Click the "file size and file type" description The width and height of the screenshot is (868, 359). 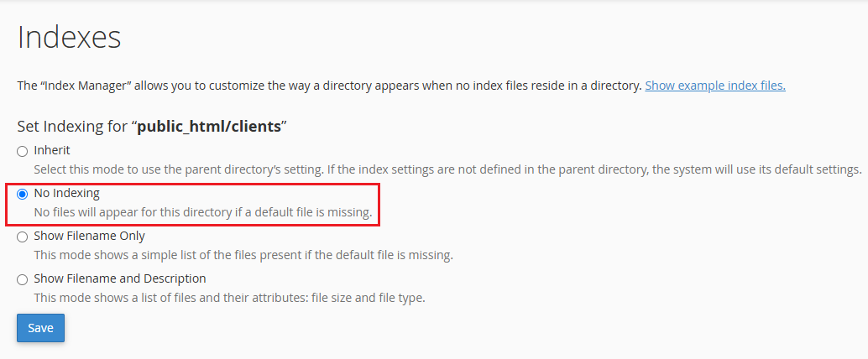point(229,298)
